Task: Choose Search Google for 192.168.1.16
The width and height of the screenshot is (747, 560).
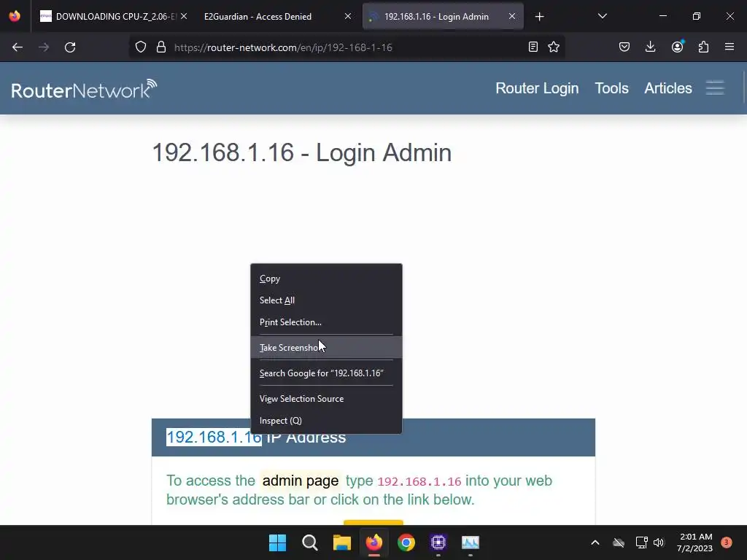Action: 326,373
